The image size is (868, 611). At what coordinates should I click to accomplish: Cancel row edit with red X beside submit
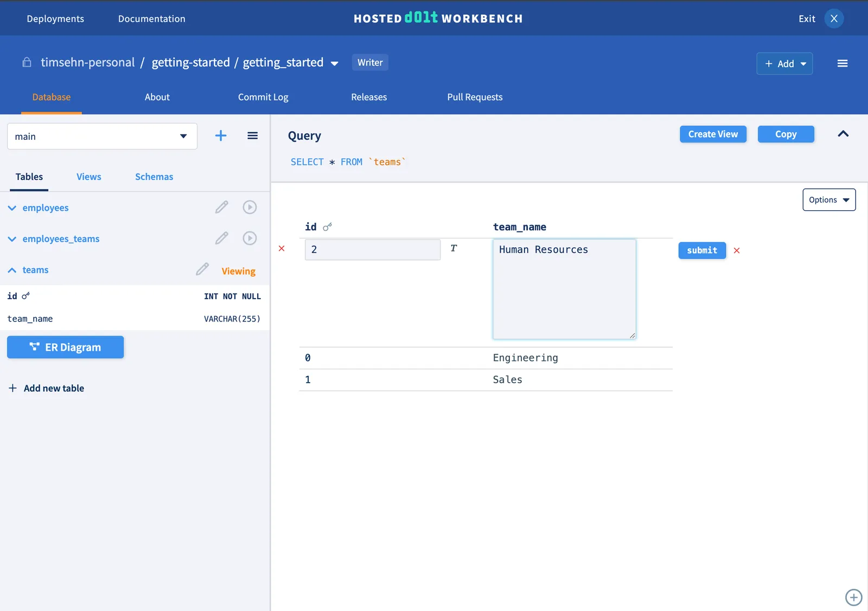coord(737,250)
